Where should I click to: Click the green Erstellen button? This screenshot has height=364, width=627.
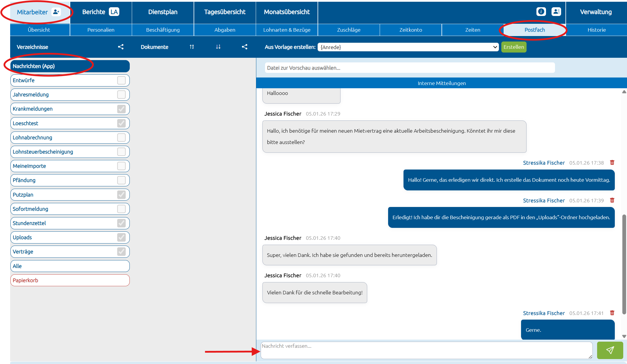pos(514,47)
